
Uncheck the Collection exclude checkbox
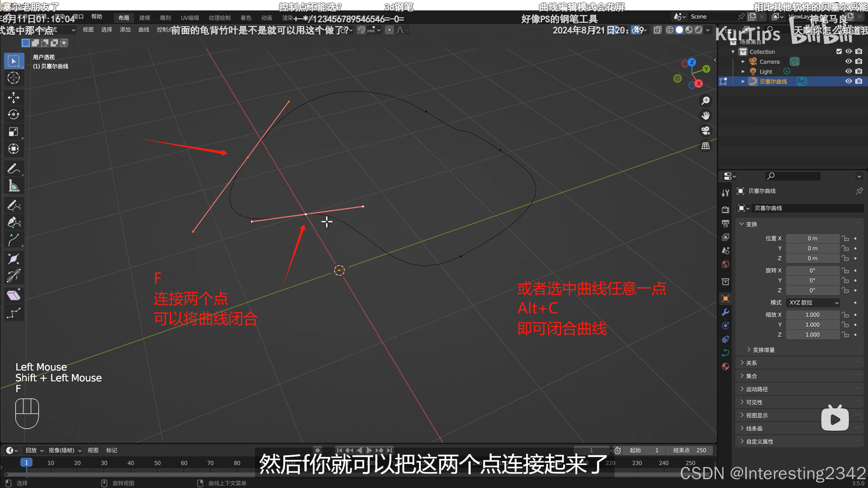(839, 52)
